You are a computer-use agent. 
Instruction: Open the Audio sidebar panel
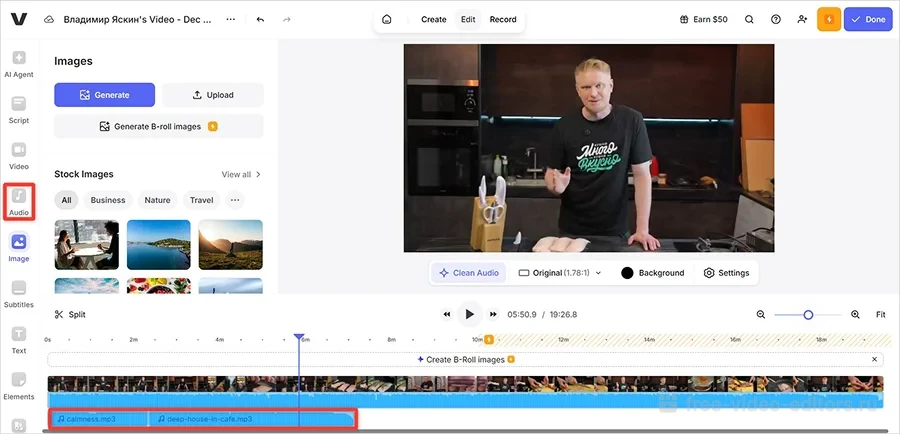pyautogui.click(x=19, y=202)
